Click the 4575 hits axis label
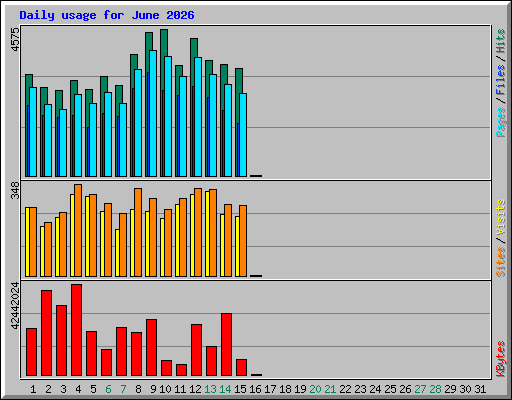Viewport: 512px width, 400px height. pyautogui.click(x=15, y=40)
